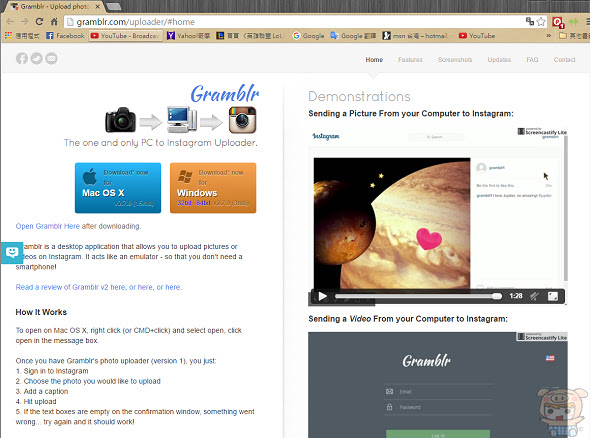The height and width of the screenshot is (438, 590).
Task: Open the Facebook social icon in header
Action: 22,58
